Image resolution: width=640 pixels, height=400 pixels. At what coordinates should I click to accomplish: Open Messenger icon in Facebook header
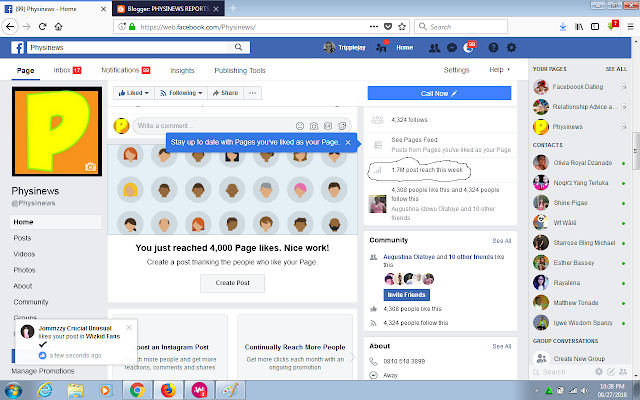(x=452, y=48)
